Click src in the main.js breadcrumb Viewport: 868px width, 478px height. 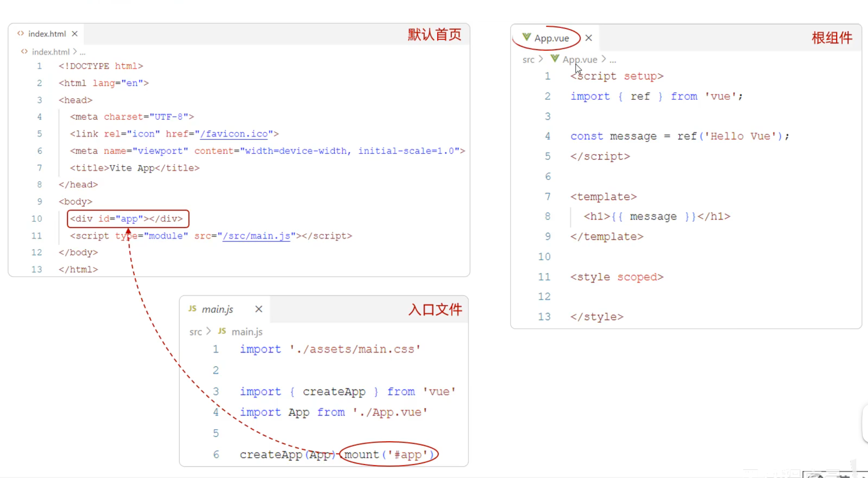tap(196, 332)
